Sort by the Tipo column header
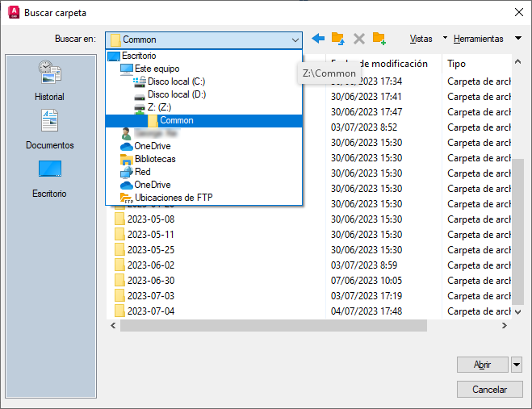This screenshot has width=532, height=409. pyautogui.click(x=456, y=63)
